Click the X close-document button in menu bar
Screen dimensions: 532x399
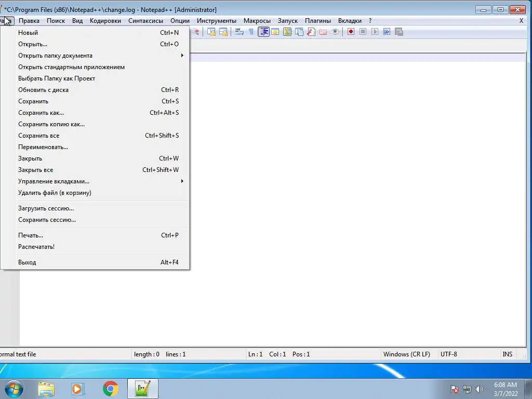point(521,21)
